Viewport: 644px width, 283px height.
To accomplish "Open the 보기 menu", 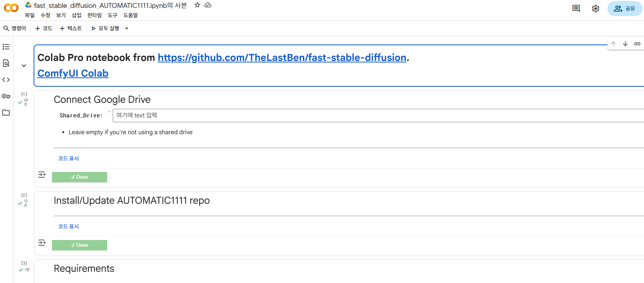I will click(x=61, y=15).
